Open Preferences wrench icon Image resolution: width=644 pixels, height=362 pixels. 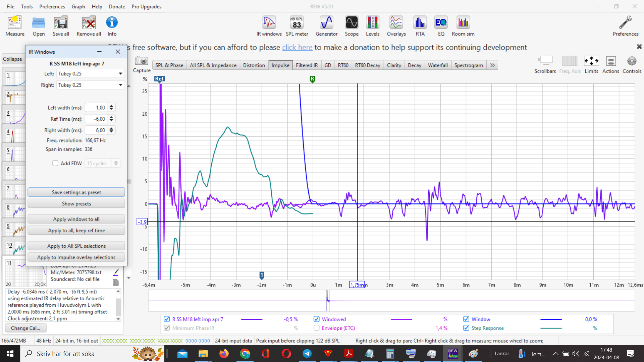click(626, 26)
